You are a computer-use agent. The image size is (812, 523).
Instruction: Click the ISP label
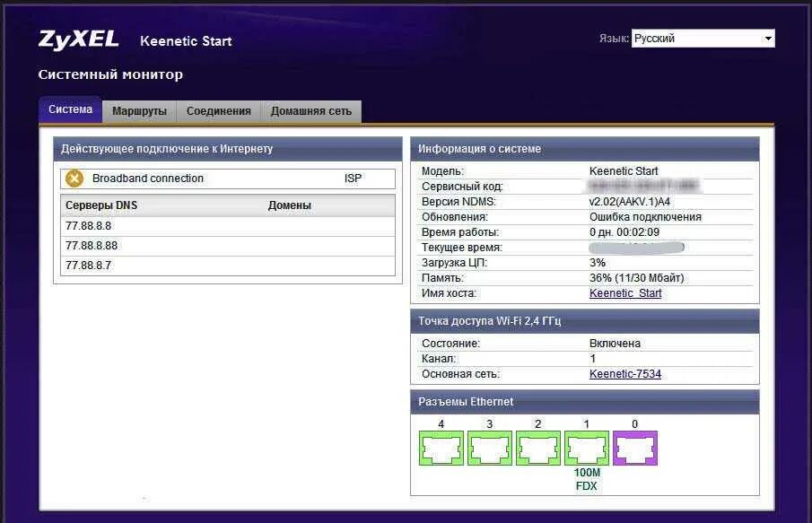click(x=353, y=179)
